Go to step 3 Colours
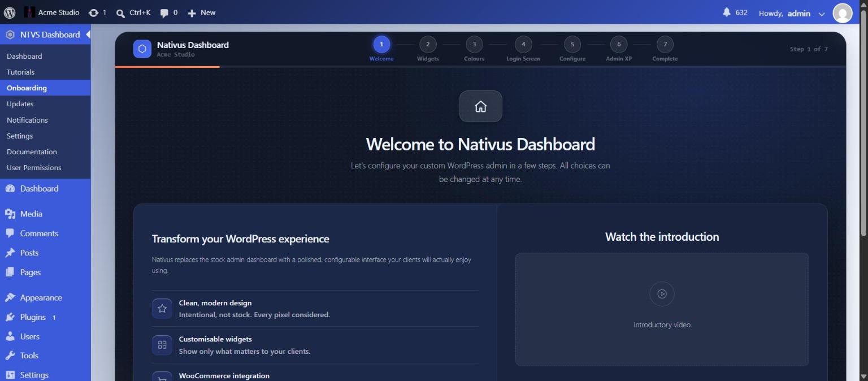The width and height of the screenshot is (868, 381). coord(474,49)
